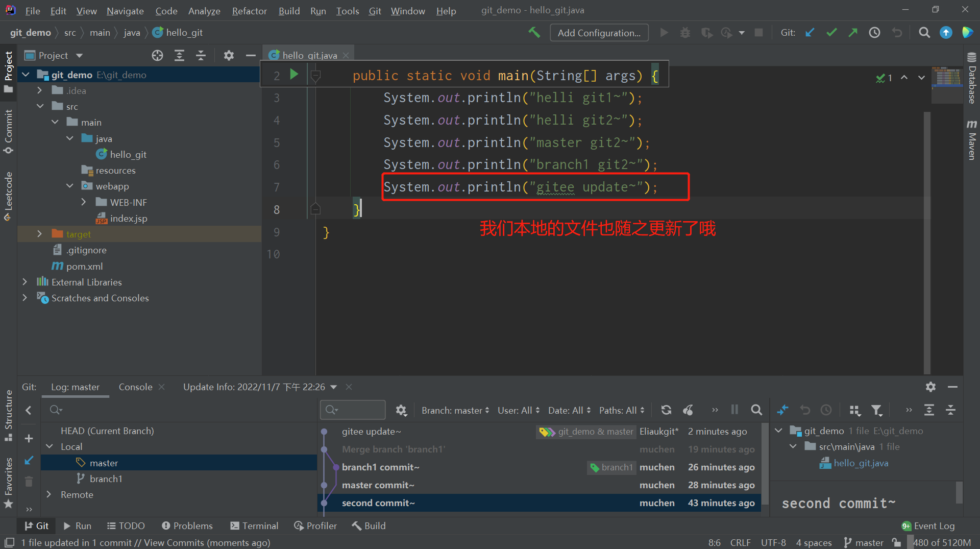
Task: Run main method via gutter arrow
Action: (x=294, y=75)
